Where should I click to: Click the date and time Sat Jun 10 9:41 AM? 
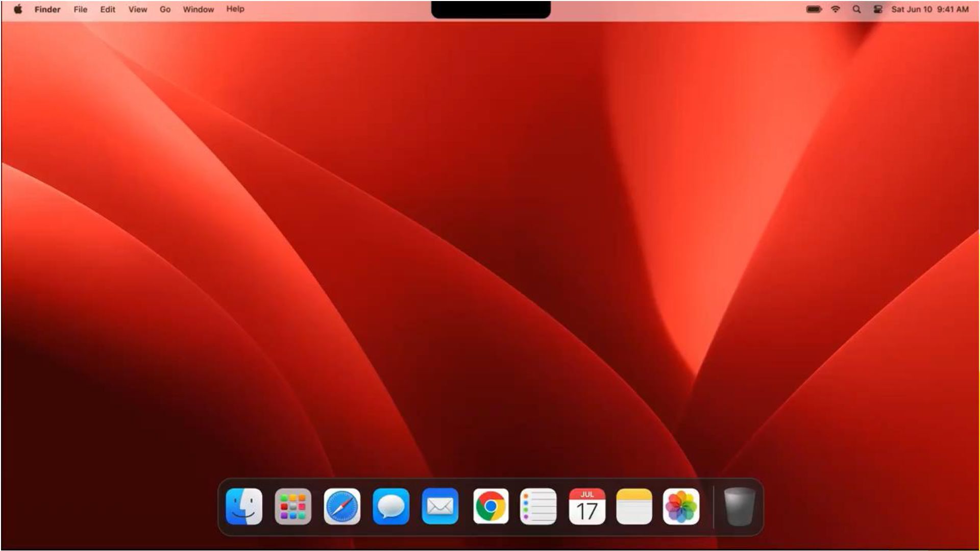click(x=929, y=9)
